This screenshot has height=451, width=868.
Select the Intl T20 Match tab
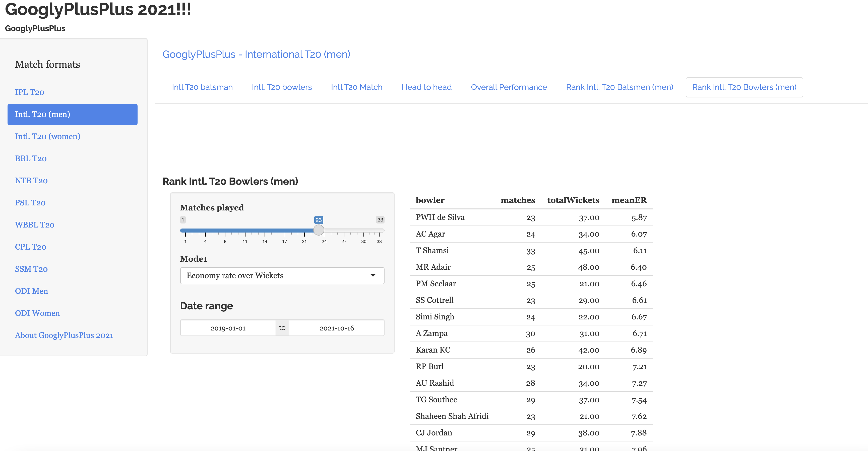pyautogui.click(x=356, y=87)
